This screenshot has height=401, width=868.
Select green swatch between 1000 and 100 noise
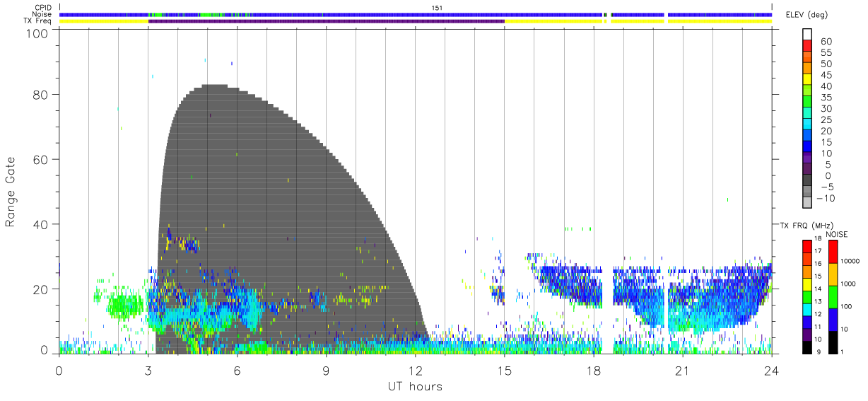tap(832, 297)
